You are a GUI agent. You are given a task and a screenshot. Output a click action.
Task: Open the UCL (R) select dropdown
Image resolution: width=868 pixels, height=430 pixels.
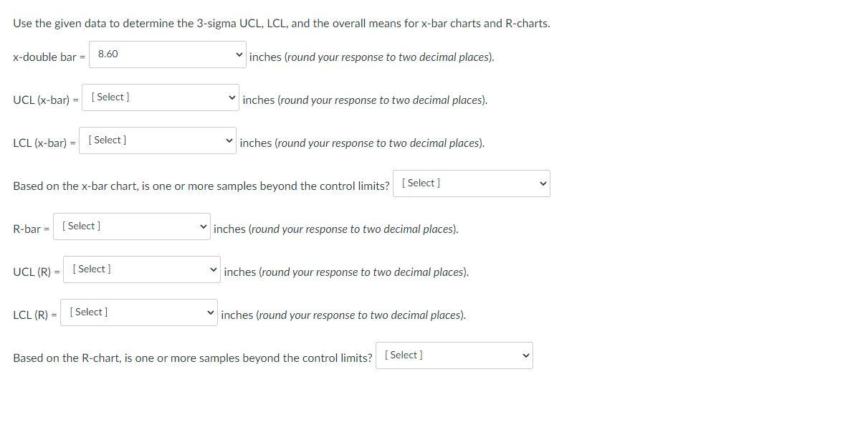click(141, 269)
